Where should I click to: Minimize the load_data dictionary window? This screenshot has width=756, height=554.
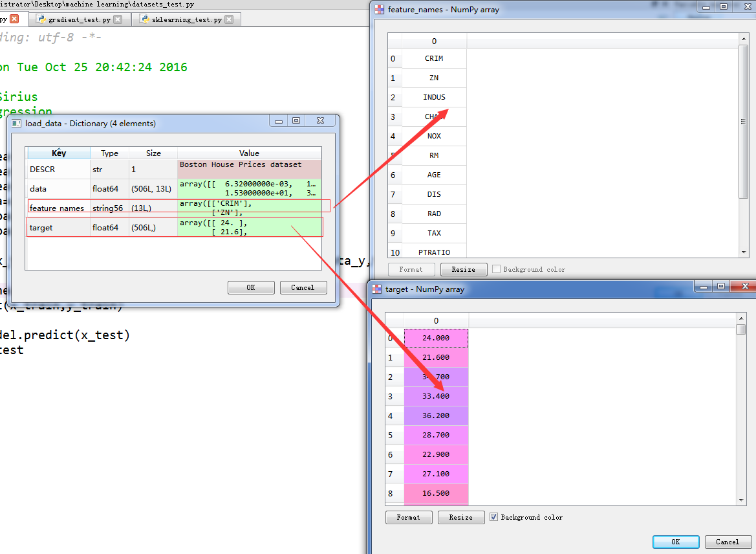tap(279, 120)
